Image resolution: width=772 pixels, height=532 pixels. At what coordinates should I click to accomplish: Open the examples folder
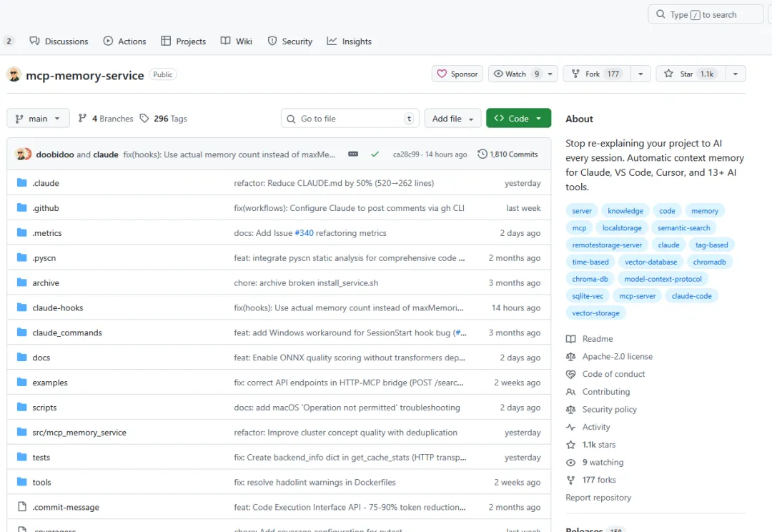[x=50, y=383]
